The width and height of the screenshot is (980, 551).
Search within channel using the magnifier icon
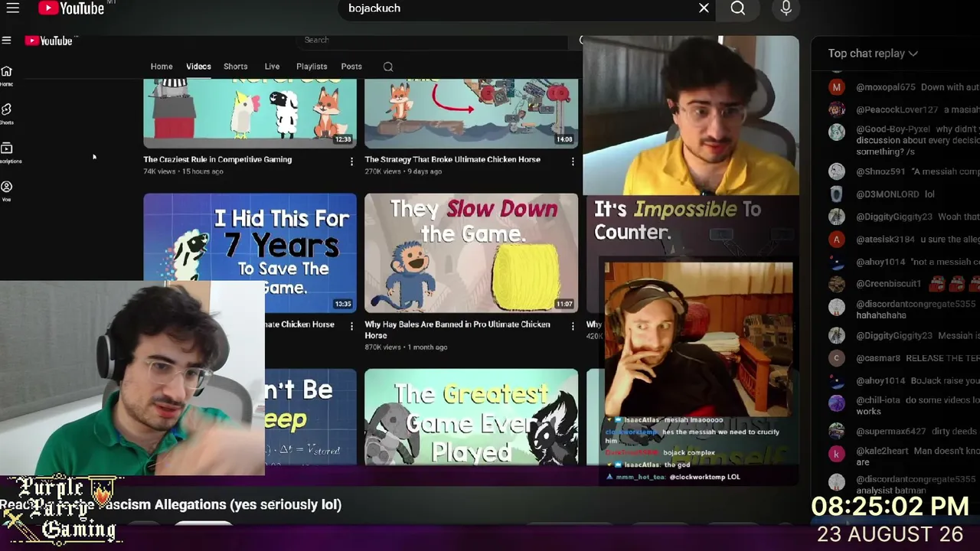click(388, 67)
